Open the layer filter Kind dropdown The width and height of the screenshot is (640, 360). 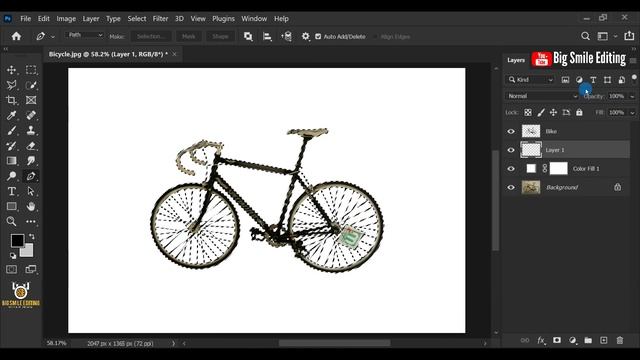pos(530,80)
